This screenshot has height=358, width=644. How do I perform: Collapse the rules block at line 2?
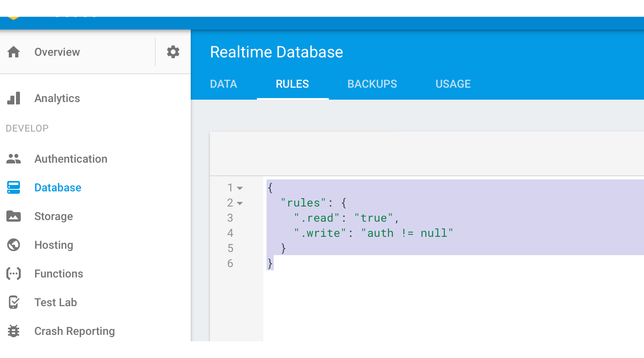click(x=240, y=203)
